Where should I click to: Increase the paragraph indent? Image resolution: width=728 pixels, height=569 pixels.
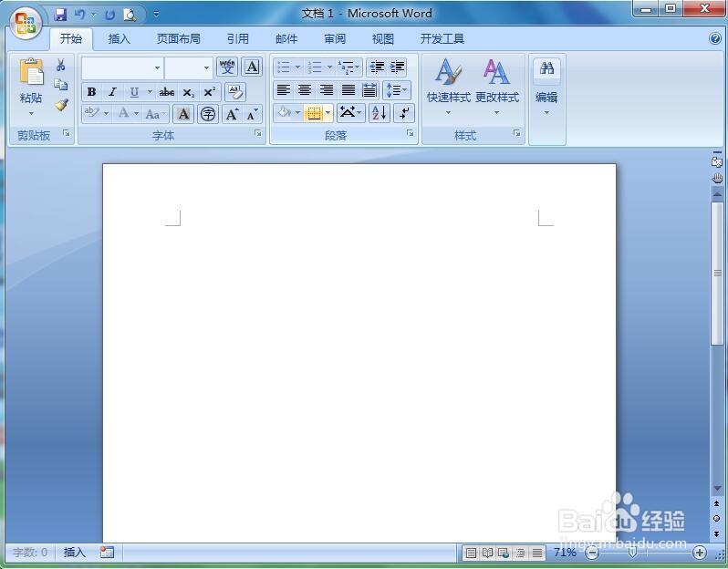tap(398, 67)
